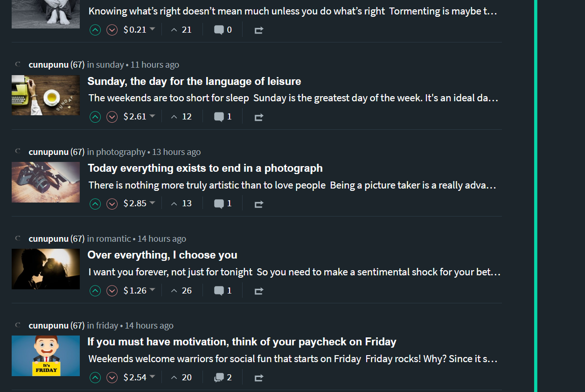The height and width of the screenshot is (392, 585).
Task: Expand payout details for $2.61 post
Action: (152, 116)
